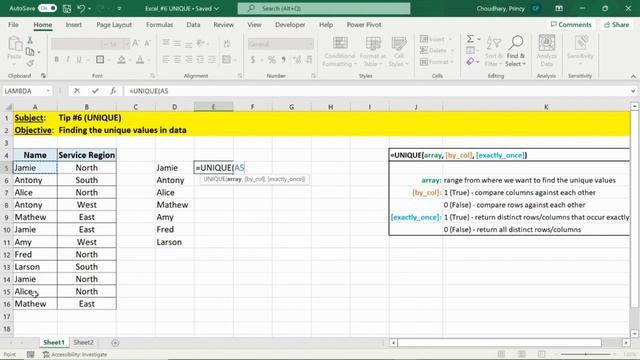640x360 pixels.
Task: Toggle Underline formatting
Action: [79, 60]
